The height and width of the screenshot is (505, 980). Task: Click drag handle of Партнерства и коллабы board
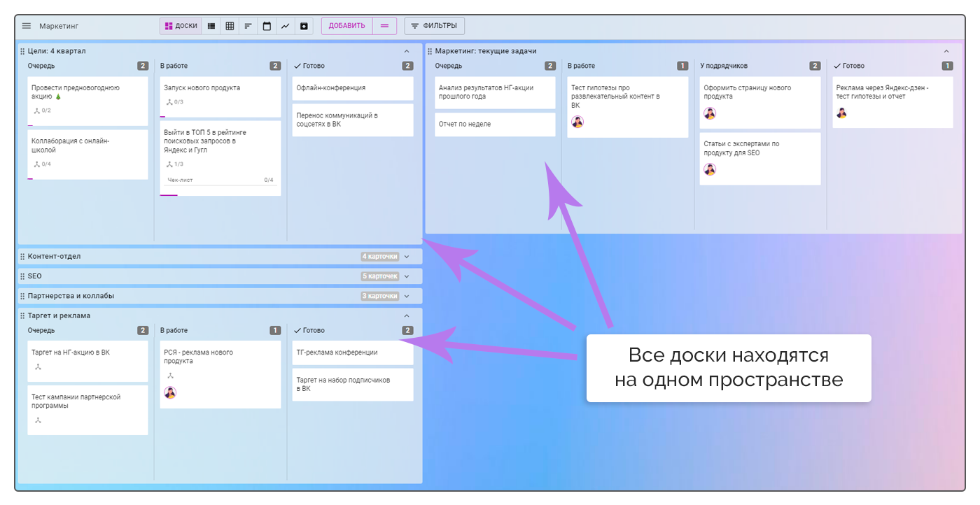pyautogui.click(x=22, y=296)
